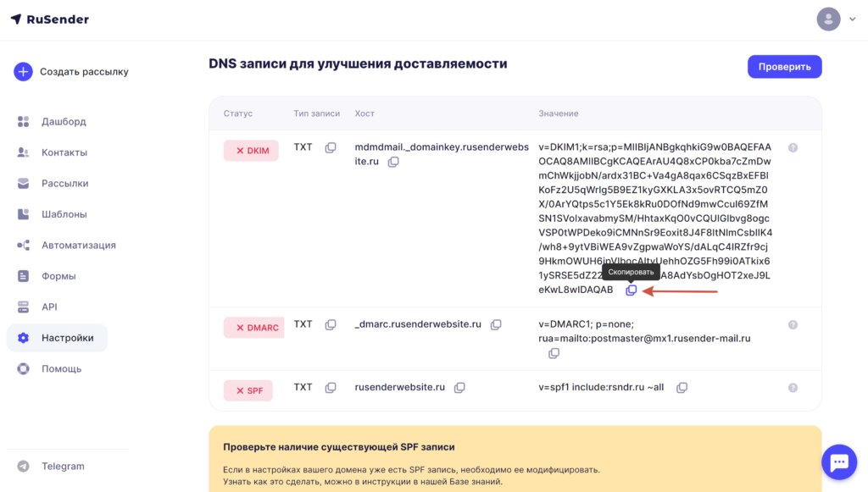
Task: Open the Формы section
Action: click(x=58, y=276)
